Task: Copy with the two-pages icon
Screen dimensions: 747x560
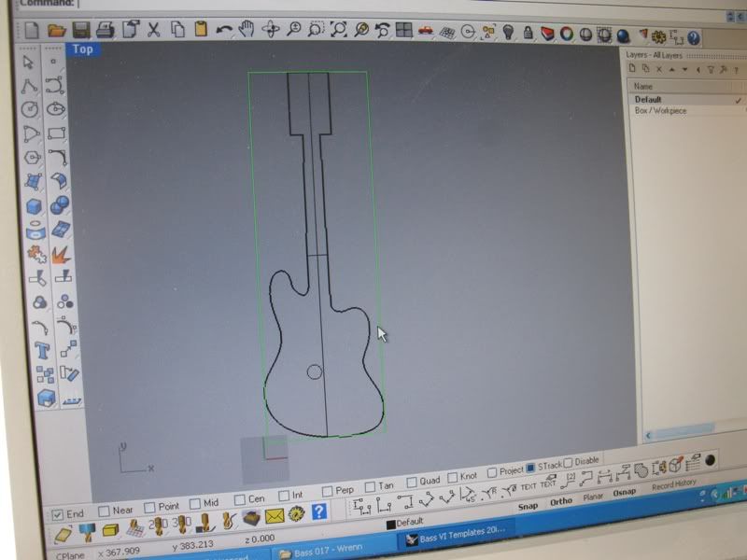Action: click(177, 30)
